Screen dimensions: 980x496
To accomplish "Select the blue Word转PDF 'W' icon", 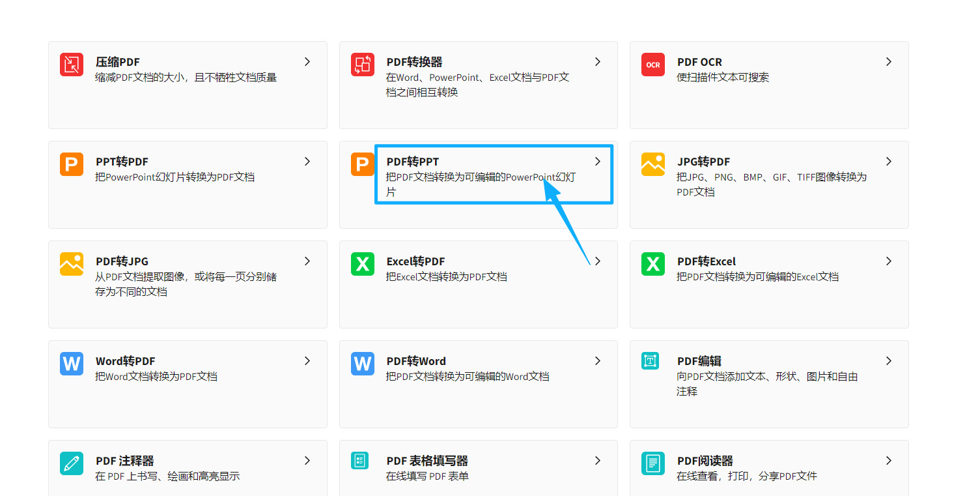I will click(x=72, y=364).
